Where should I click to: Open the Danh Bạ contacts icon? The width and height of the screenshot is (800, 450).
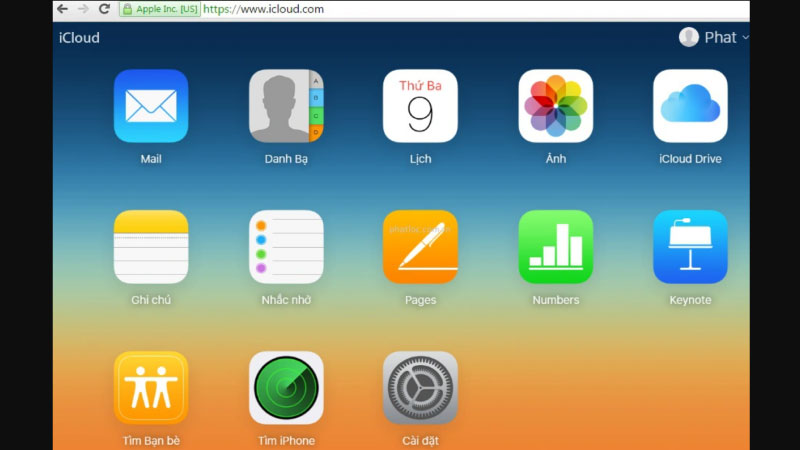point(286,106)
